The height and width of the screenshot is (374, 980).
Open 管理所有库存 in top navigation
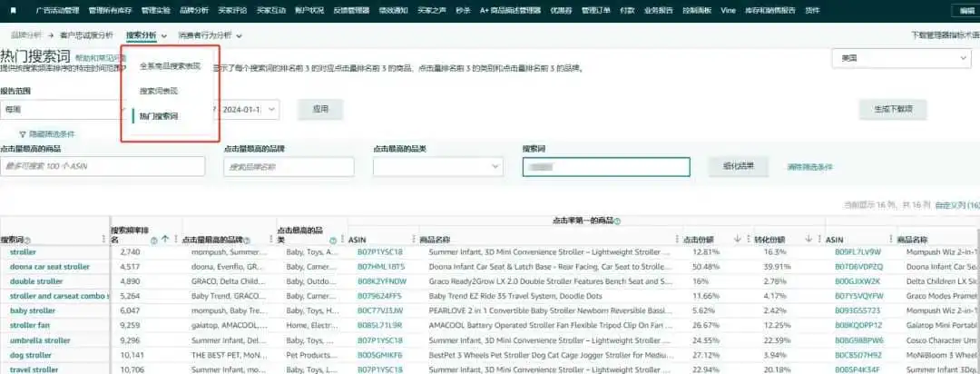pos(110,11)
